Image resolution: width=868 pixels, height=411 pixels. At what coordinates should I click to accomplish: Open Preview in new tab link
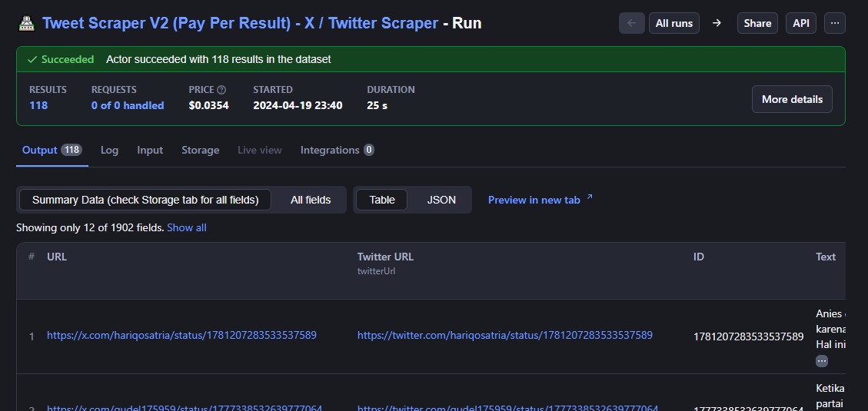540,200
